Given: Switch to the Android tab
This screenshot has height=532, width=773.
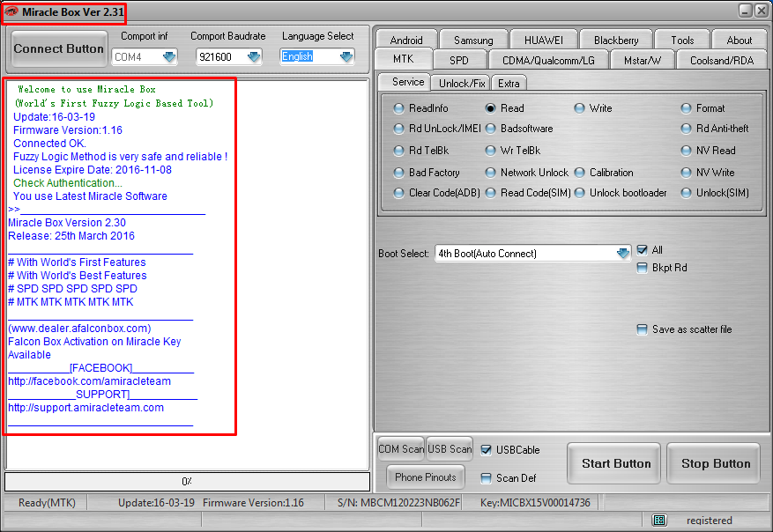Looking at the screenshot, I should tap(406, 40).
